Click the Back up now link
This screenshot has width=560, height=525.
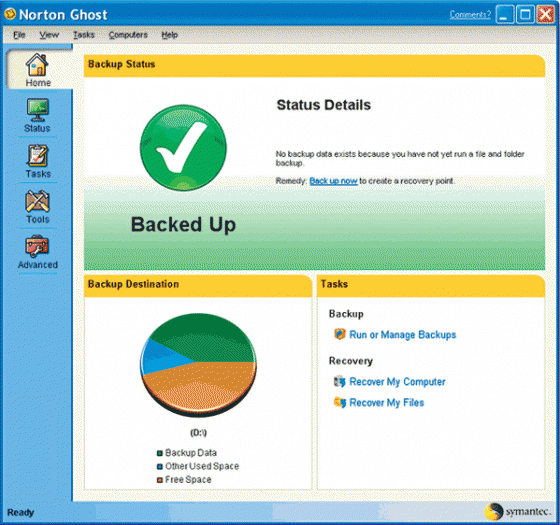coord(333,181)
